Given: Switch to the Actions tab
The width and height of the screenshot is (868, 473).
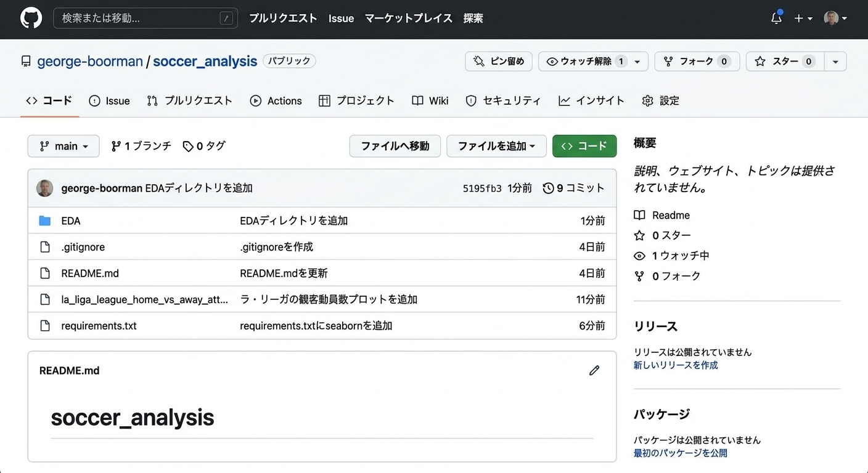Looking at the screenshot, I should 276,100.
